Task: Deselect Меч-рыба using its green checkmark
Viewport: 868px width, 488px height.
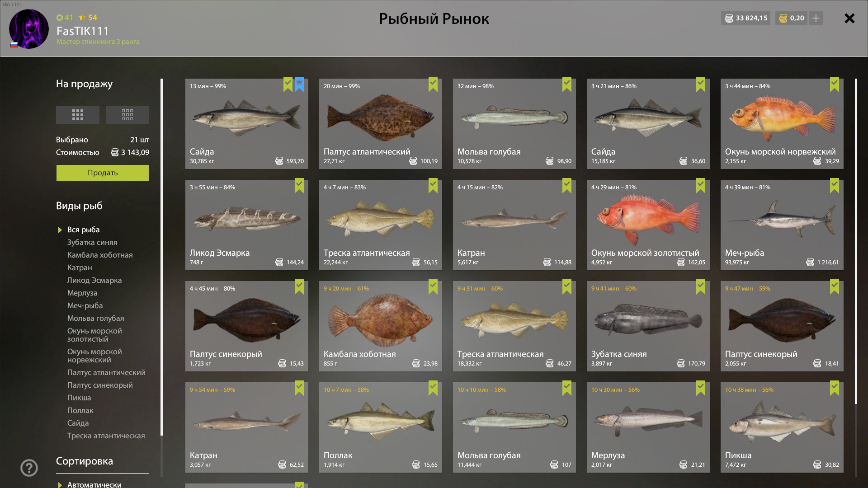Action: [x=835, y=186]
